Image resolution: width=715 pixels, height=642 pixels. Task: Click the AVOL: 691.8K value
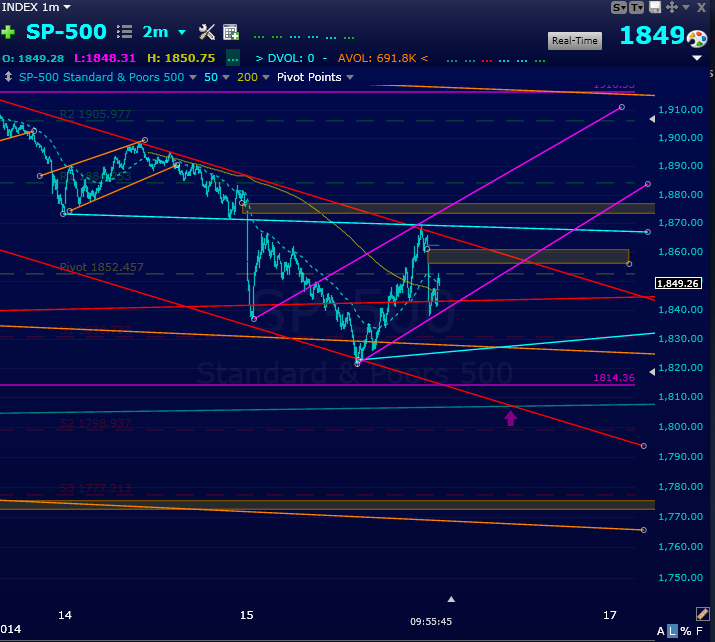click(377, 58)
